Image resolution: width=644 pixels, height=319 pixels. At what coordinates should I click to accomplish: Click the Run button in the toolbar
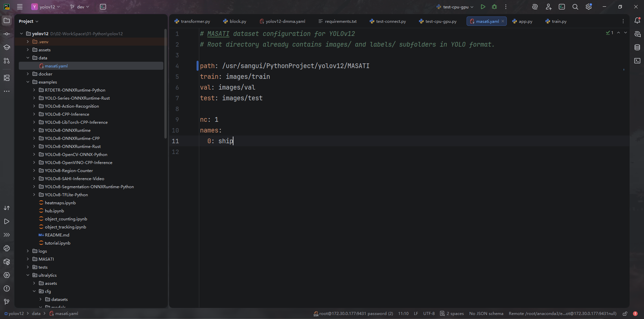point(483,7)
